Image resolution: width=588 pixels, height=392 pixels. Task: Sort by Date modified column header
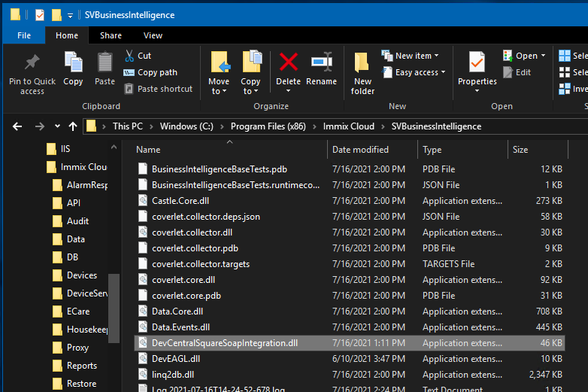pos(372,149)
